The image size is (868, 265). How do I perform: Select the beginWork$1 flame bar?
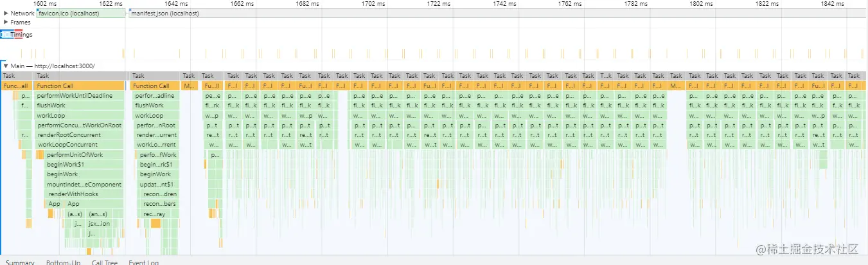tap(84, 165)
